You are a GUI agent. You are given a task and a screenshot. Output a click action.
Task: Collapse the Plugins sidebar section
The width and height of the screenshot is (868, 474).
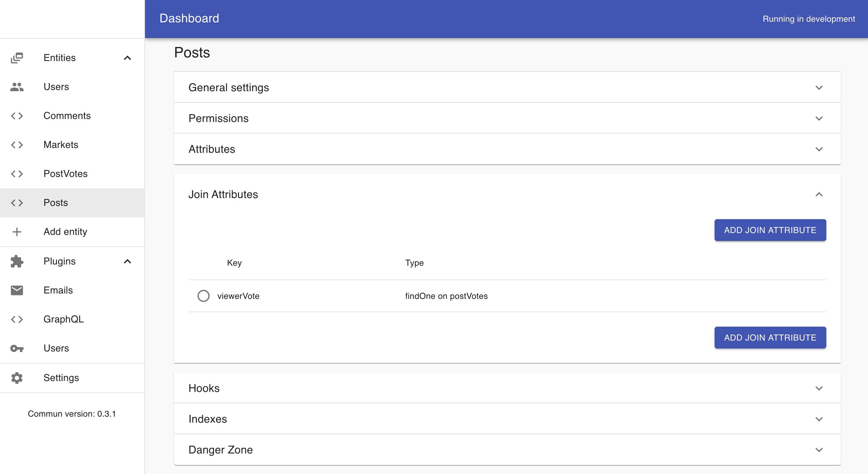(x=127, y=261)
